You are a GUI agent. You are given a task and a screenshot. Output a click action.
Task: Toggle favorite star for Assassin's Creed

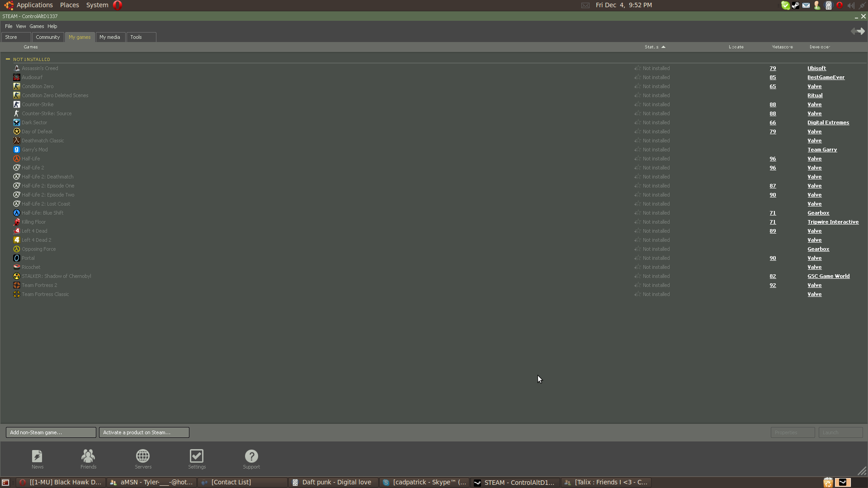pos(637,68)
